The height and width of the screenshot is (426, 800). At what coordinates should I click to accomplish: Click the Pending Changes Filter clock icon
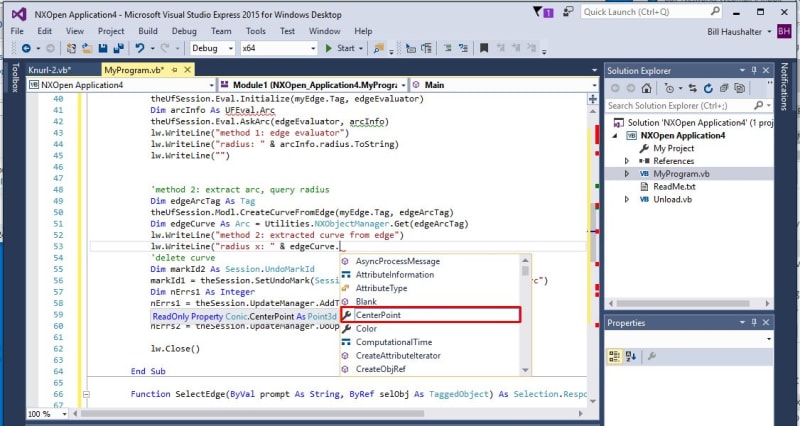coord(669,88)
